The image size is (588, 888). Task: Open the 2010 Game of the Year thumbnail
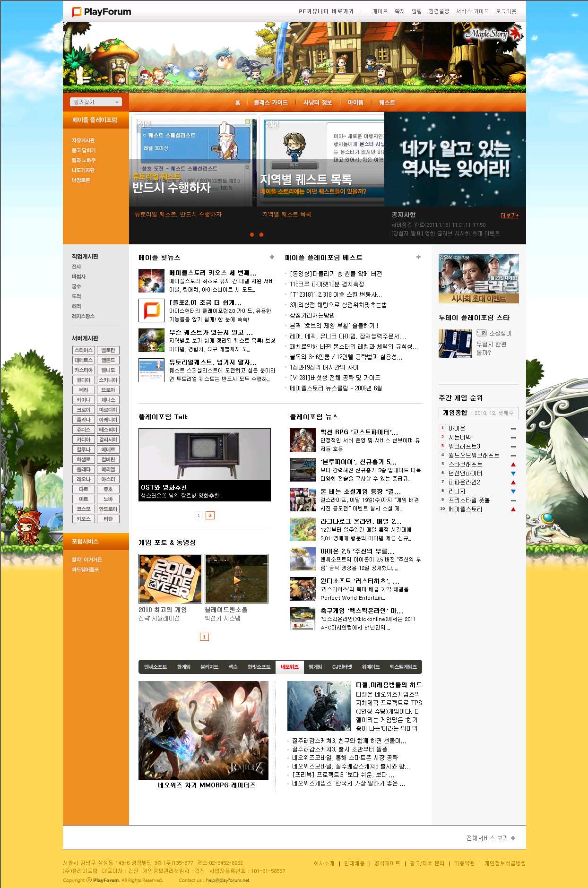tap(170, 578)
